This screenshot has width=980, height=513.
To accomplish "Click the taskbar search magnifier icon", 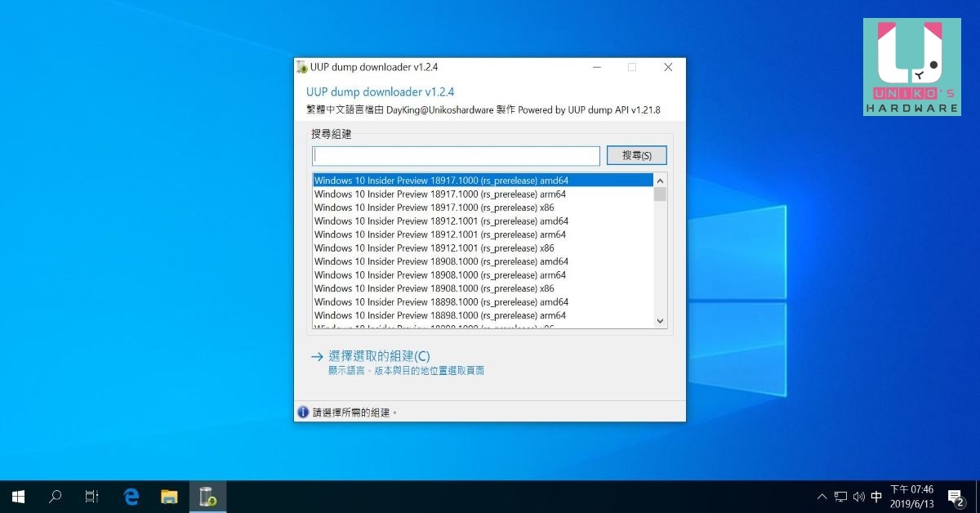I will tap(56, 496).
